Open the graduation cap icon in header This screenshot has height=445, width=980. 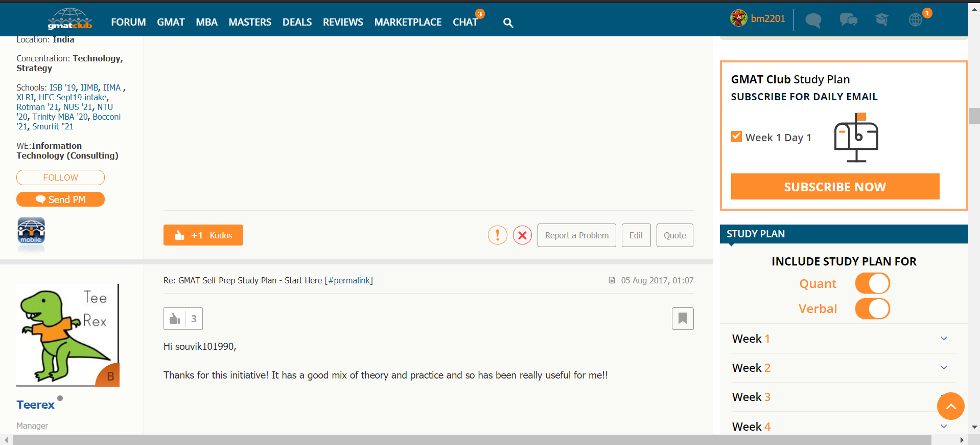881,20
